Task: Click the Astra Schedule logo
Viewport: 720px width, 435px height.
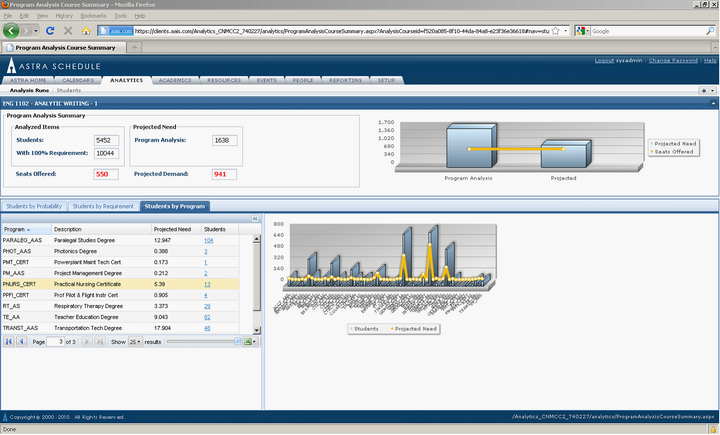Action: (x=53, y=66)
